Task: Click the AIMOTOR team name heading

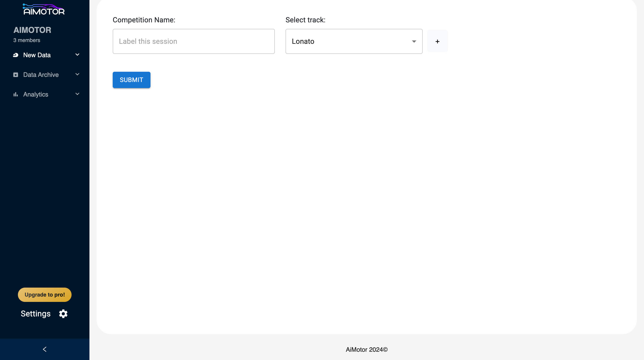Action: pos(32,30)
